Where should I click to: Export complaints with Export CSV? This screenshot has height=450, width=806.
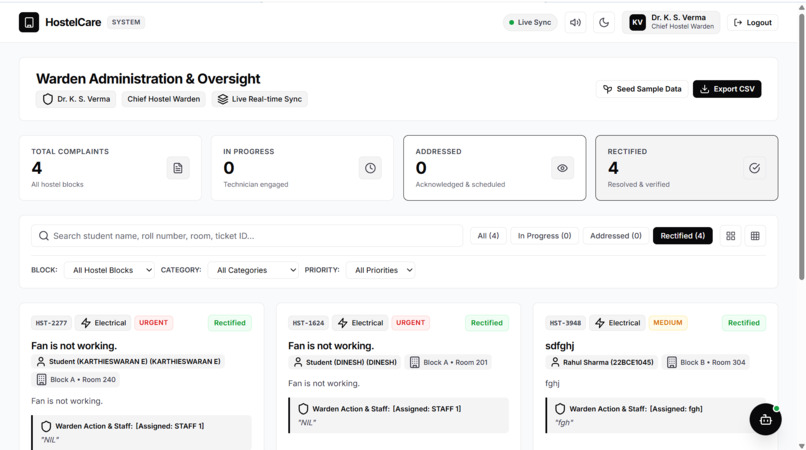point(727,89)
